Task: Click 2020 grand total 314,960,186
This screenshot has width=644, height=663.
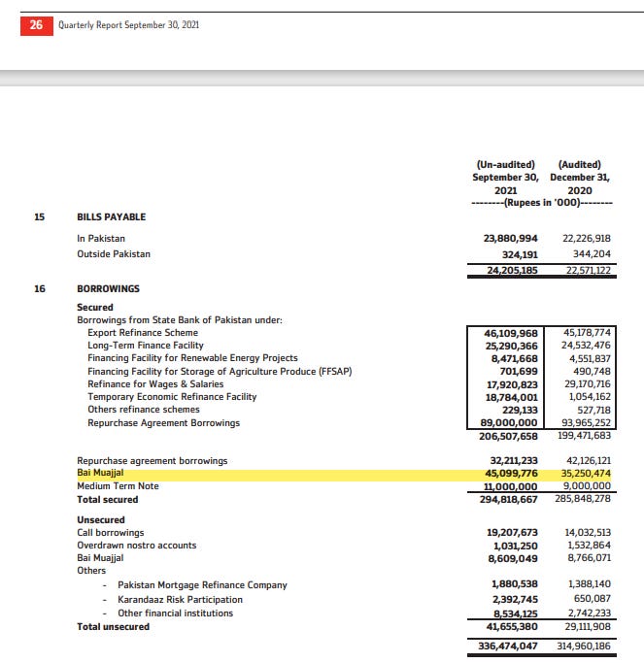Action: tap(584, 646)
